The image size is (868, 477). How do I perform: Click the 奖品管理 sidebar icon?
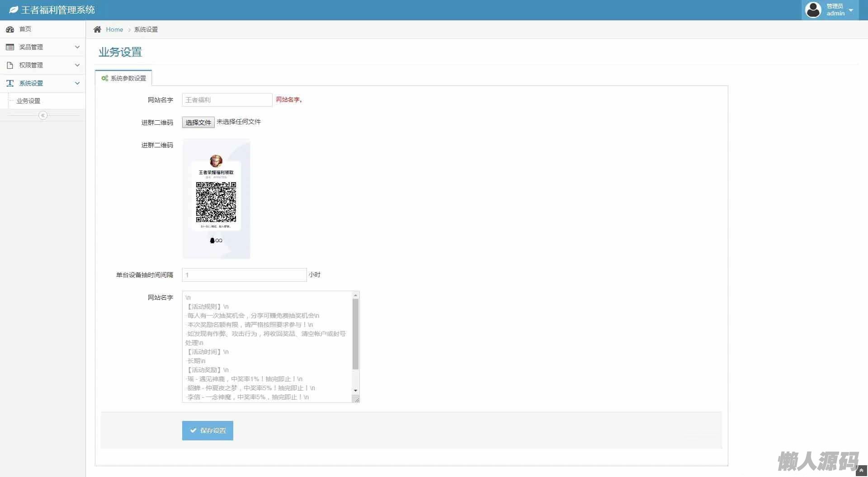point(10,47)
